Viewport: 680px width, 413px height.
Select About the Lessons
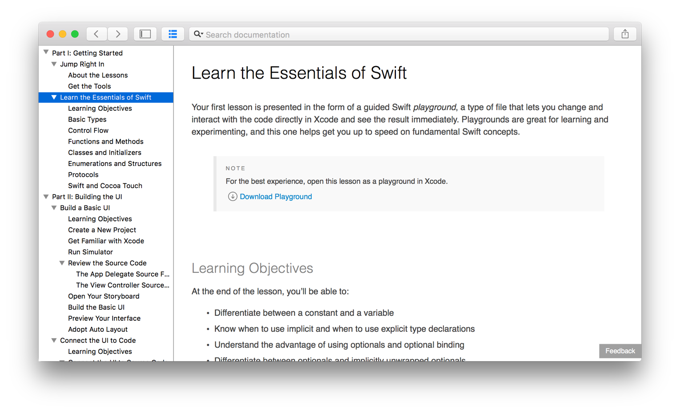point(98,75)
